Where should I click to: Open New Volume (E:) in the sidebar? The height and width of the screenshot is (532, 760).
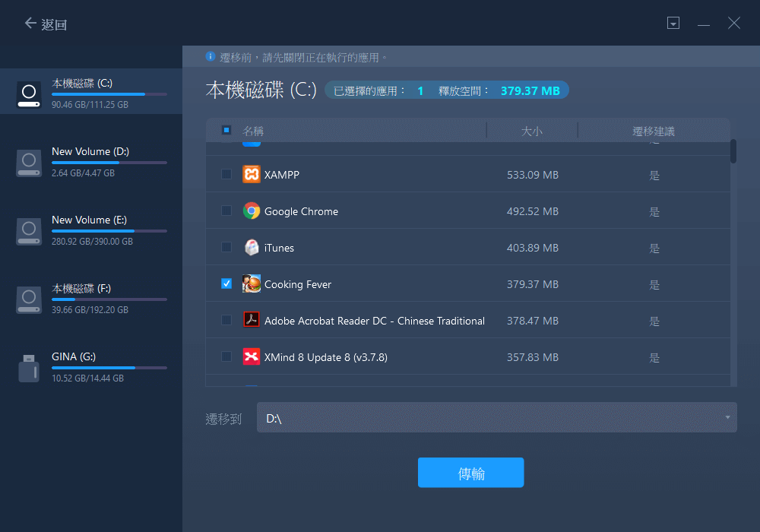click(91, 230)
